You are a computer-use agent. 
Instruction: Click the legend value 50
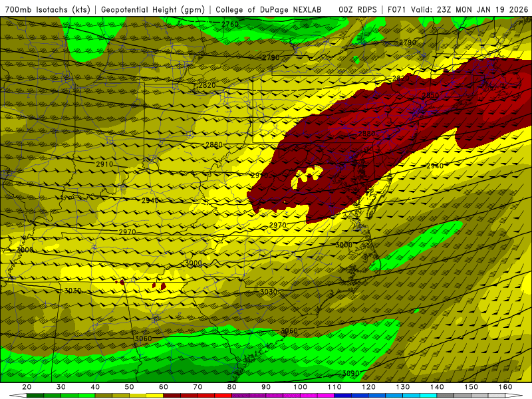tap(129, 387)
